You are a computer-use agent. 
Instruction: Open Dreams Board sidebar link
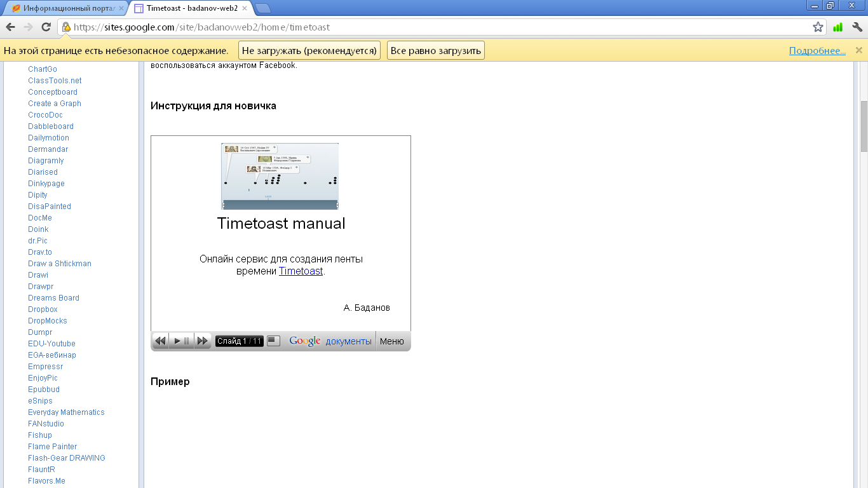click(x=53, y=298)
